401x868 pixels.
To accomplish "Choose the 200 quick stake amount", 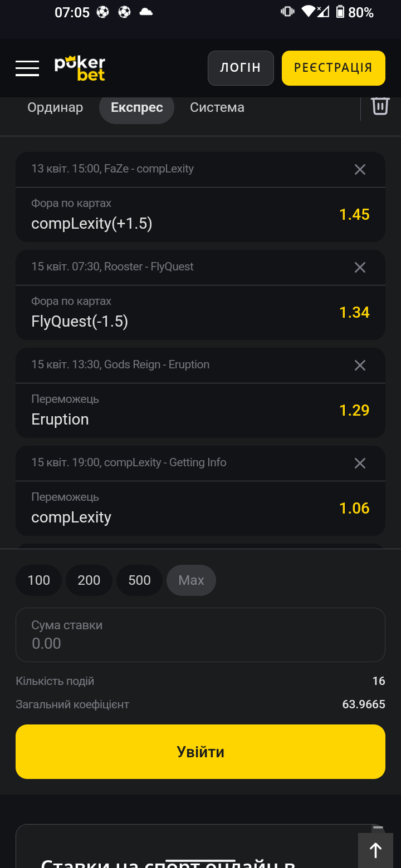I will 89,580.
